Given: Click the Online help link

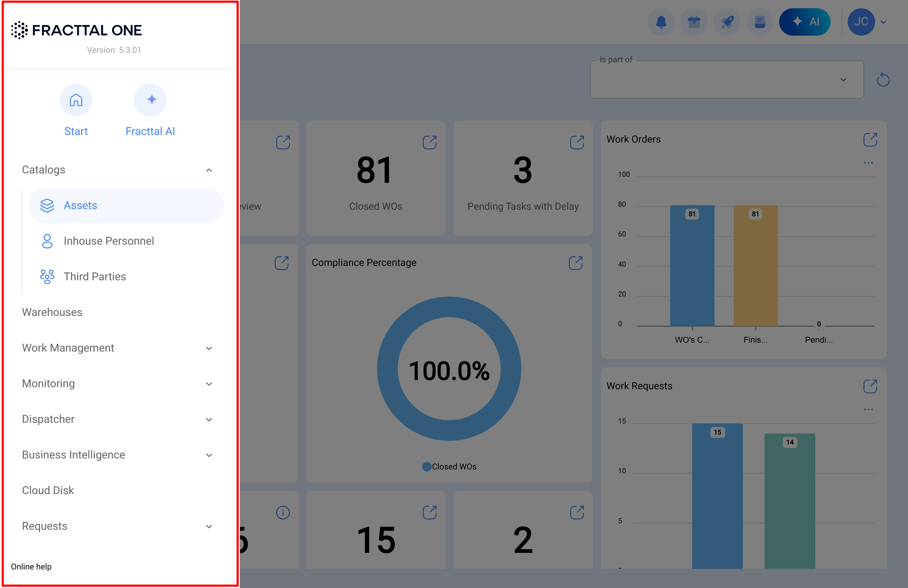Looking at the screenshot, I should 31,566.
